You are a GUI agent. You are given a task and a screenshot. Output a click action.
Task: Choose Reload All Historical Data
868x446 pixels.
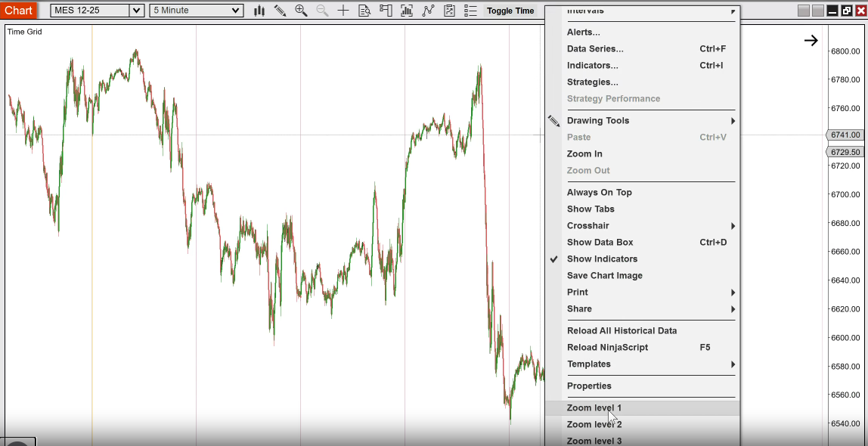[642, 331]
